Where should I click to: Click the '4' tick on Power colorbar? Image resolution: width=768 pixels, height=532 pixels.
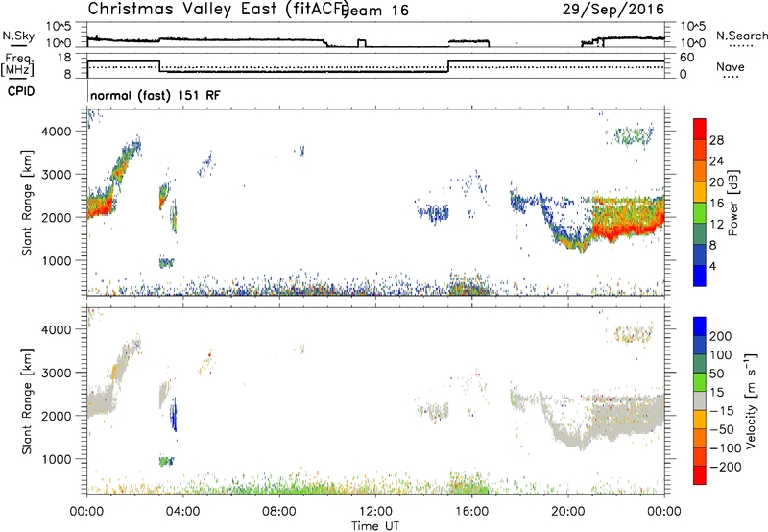point(712,266)
